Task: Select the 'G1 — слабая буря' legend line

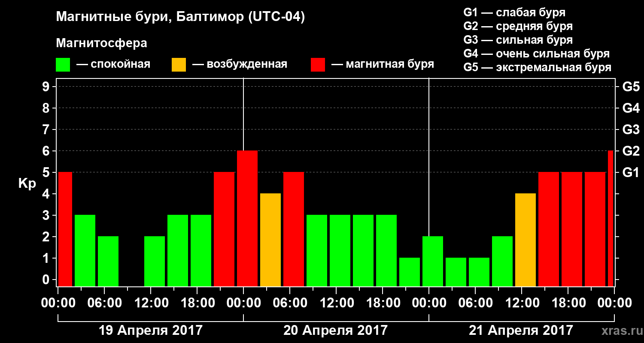Action: pyautogui.click(x=514, y=12)
